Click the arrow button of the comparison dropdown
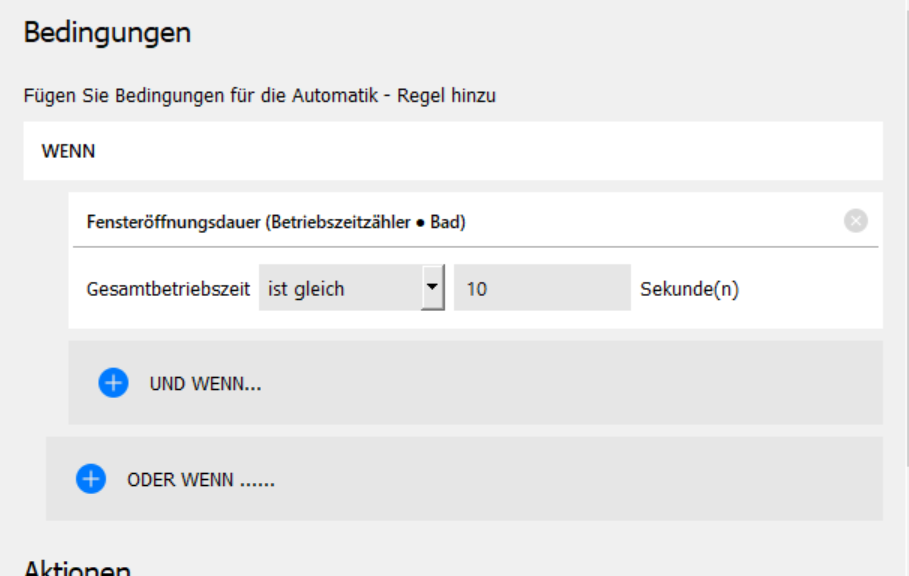The width and height of the screenshot is (909, 576). 432,288
